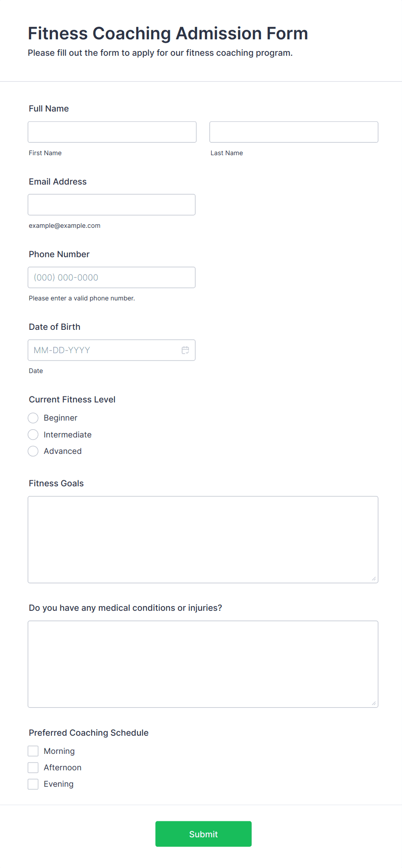This screenshot has height=868, width=402.
Task: Choose the Intermediate fitness level
Action: click(x=33, y=434)
